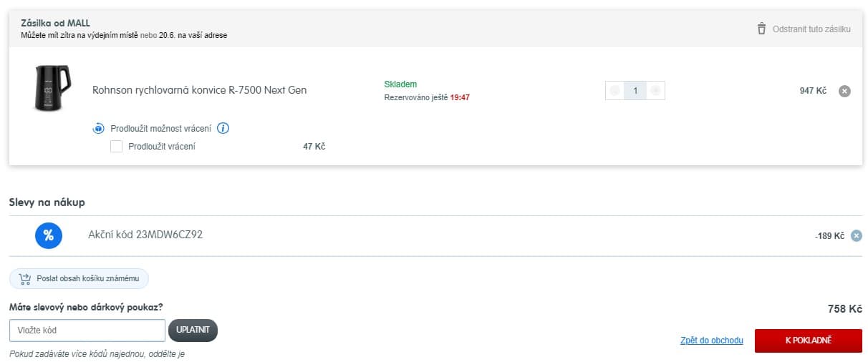Open Rohnson rychlovarná konvice R-7500 product link
The width and height of the screenshot is (868, 362).
pos(200,90)
